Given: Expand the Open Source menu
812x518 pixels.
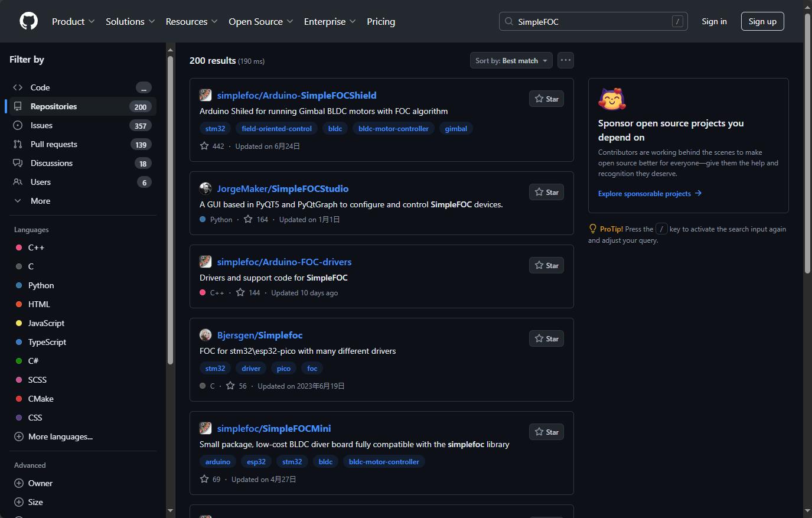Looking at the screenshot, I should tap(261, 21).
